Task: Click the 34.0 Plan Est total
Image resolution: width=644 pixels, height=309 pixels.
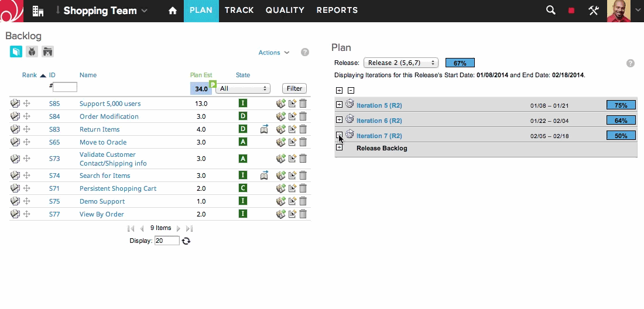Action: click(201, 88)
